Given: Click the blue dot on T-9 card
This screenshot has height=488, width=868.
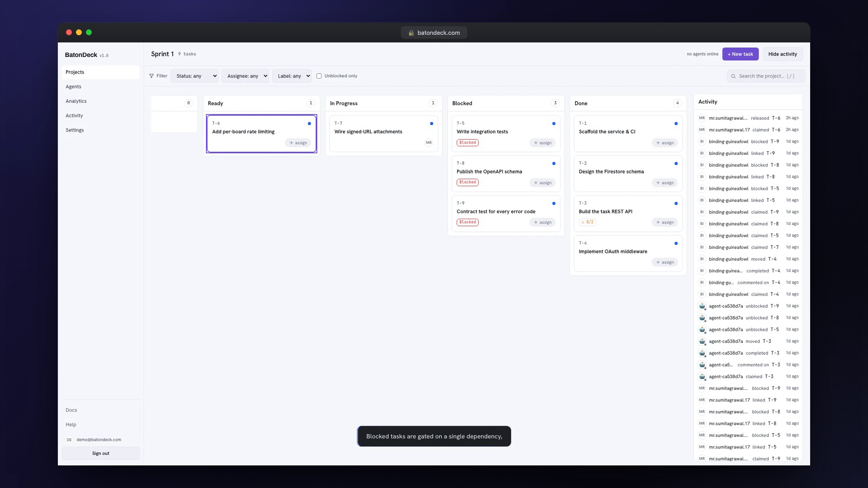Looking at the screenshot, I should (554, 203).
